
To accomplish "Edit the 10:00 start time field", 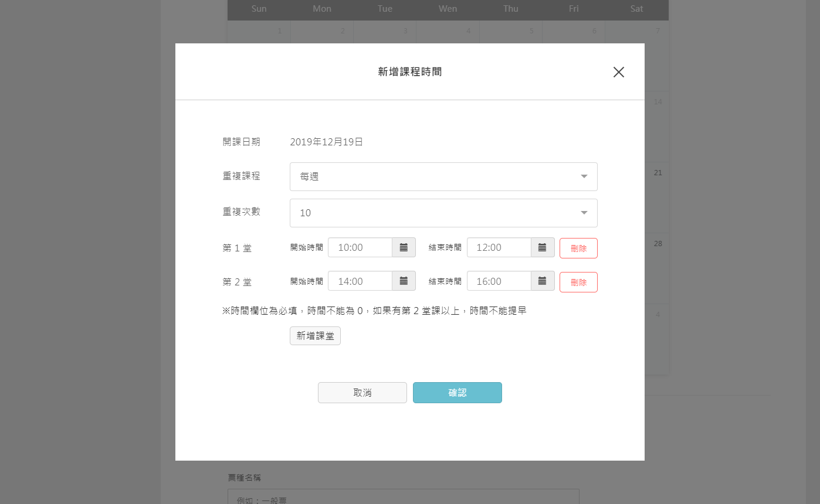I will click(360, 247).
